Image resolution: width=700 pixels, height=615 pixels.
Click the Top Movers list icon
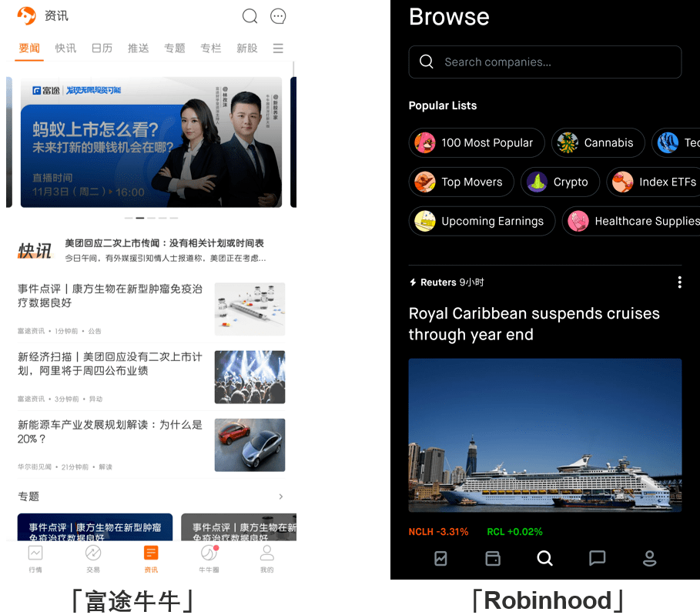(424, 182)
